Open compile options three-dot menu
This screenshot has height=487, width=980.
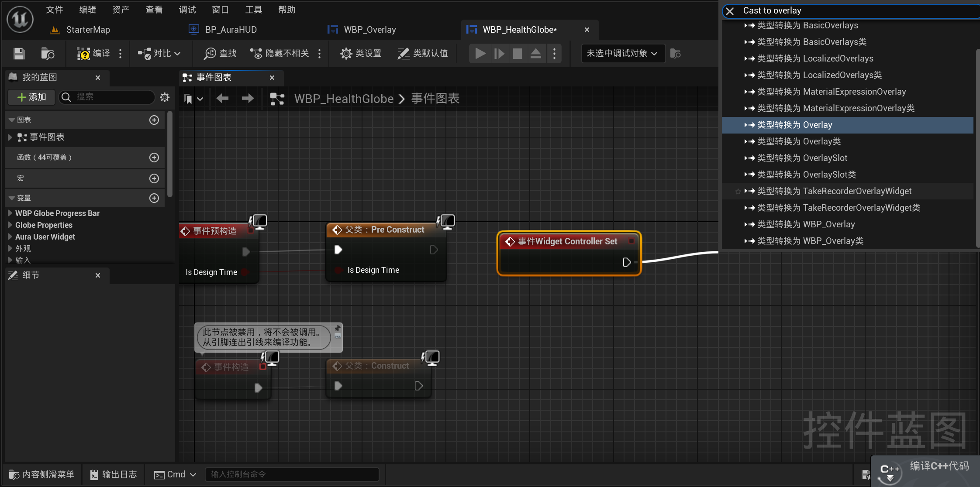(120, 54)
